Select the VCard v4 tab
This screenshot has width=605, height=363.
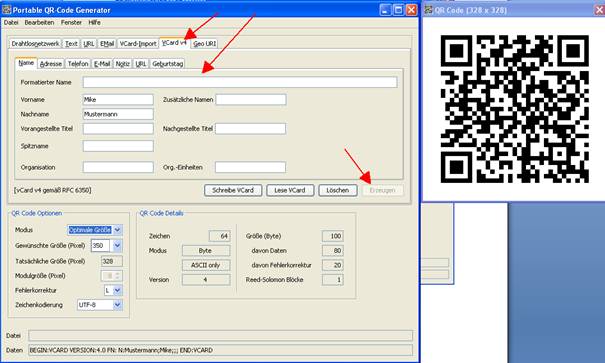(x=174, y=43)
